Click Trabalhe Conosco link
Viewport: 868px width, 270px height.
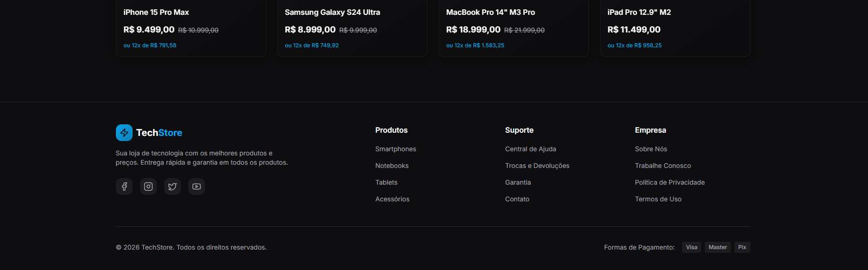point(663,166)
